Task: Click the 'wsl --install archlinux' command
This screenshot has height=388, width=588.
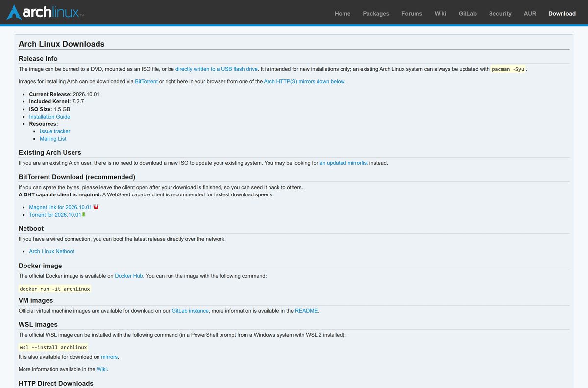Action: [x=53, y=347]
